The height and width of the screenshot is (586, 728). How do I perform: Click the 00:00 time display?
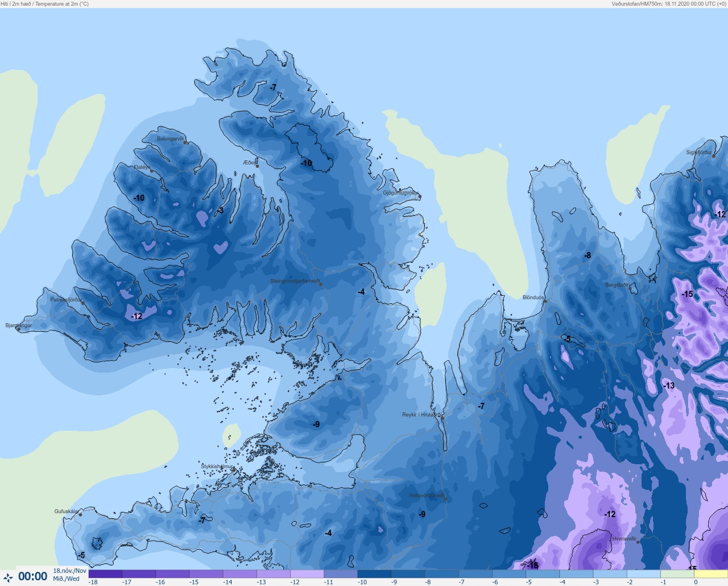[x=33, y=576]
